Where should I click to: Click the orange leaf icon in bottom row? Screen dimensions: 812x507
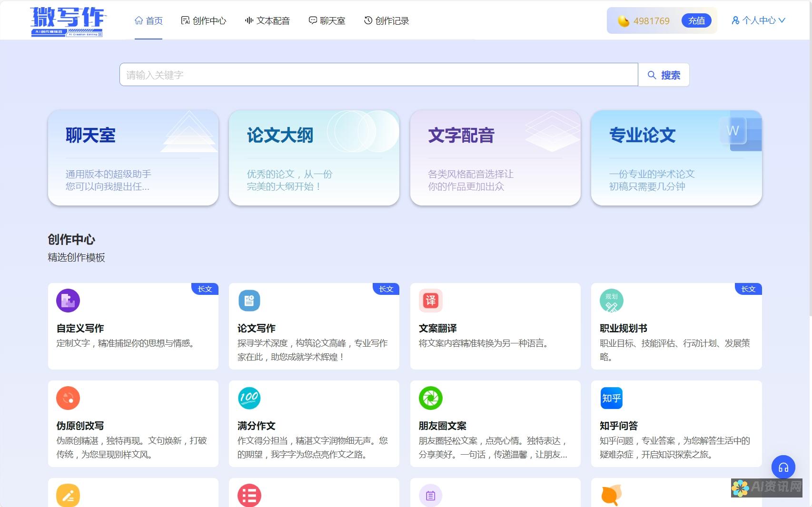pos(612,496)
